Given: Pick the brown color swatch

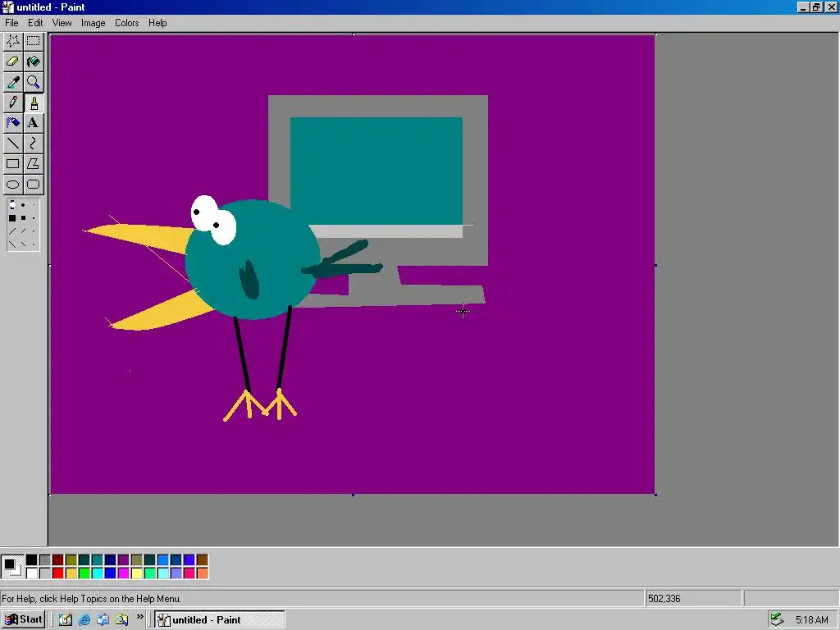Looking at the screenshot, I should point(202,560).
